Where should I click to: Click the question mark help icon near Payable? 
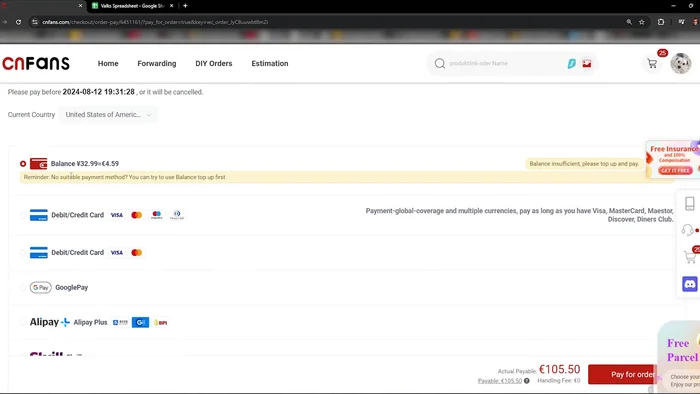point(527,381)
